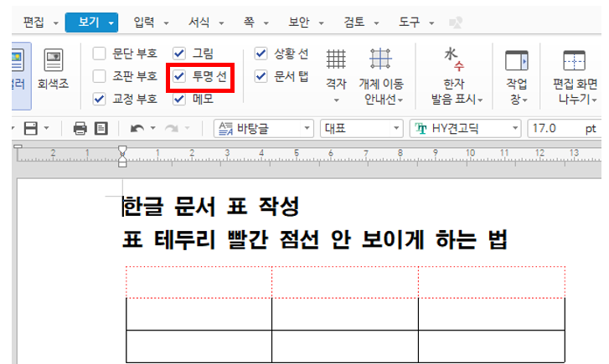Screen dimensions: 609x364
Task: Click the print icon
Action: [x=80, y=129]
